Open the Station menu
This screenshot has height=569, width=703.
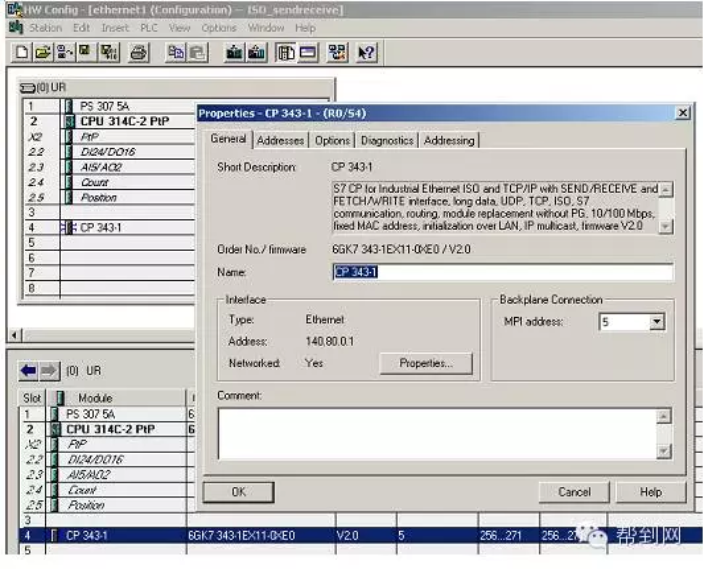[x=45, y=28]
